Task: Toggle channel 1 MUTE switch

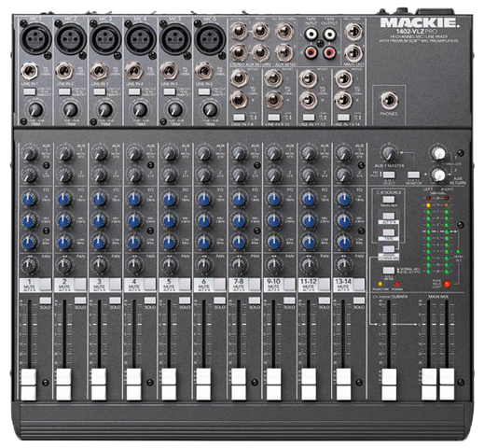Action: click(46, 285)
